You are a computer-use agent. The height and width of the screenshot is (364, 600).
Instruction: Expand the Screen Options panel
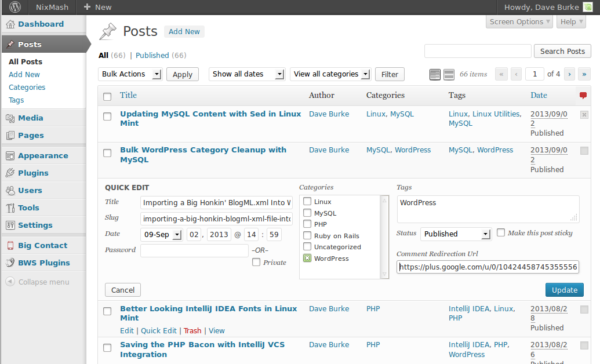(x=519, y=22)
